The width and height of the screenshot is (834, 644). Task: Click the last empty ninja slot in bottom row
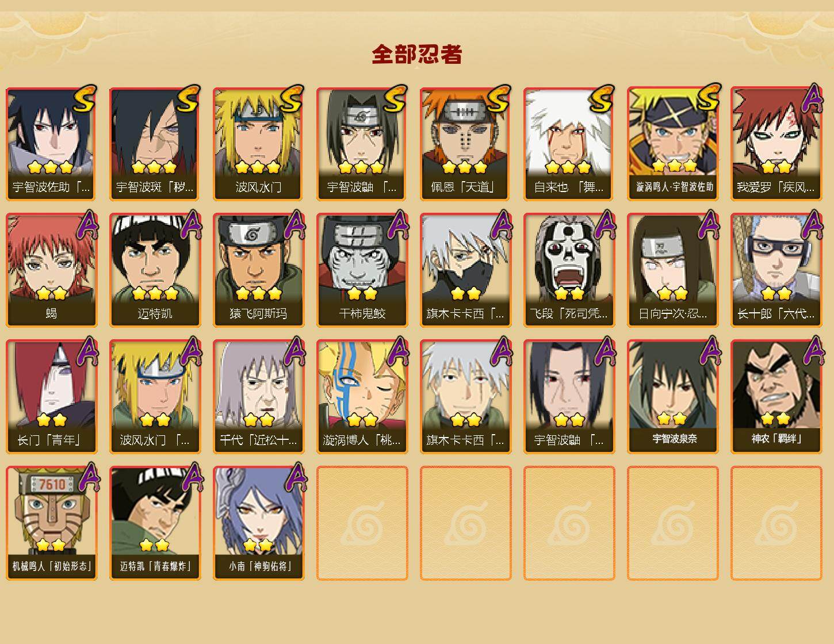point(776,523)
